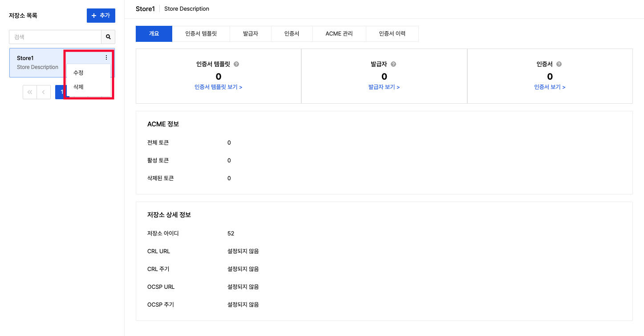Click help icon next to 발급자 heading
Image resolution: width=644 pixels, height=336 pixels.
(393, 64)
